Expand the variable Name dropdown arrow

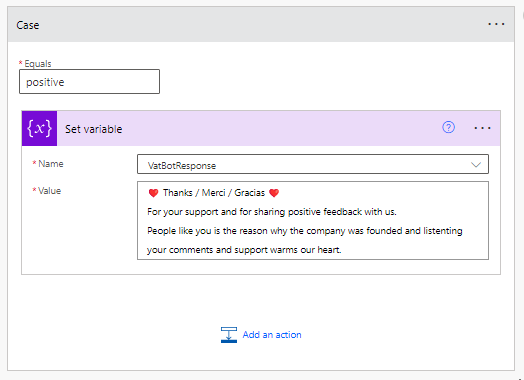tap(476, 164)
